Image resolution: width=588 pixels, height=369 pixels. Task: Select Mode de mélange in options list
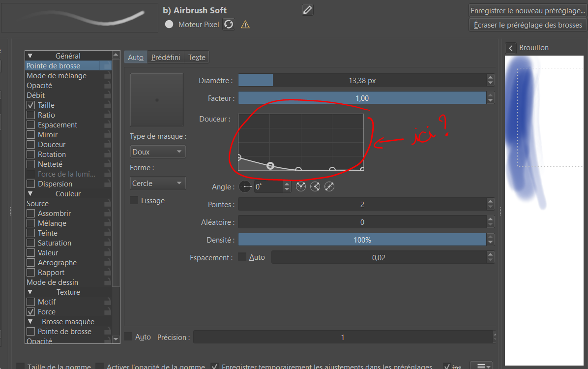tap(57, 76)
